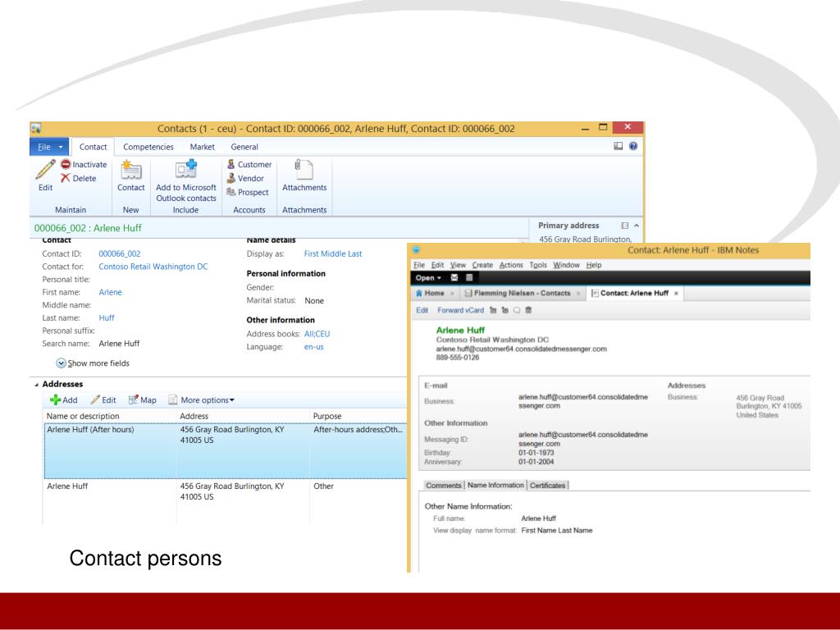Select the Certificates tab in Notes

click(547, 486)
